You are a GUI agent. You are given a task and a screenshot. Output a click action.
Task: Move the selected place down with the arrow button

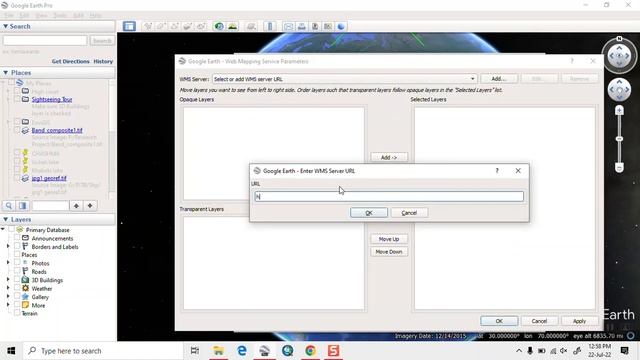[x=90, y=206]
